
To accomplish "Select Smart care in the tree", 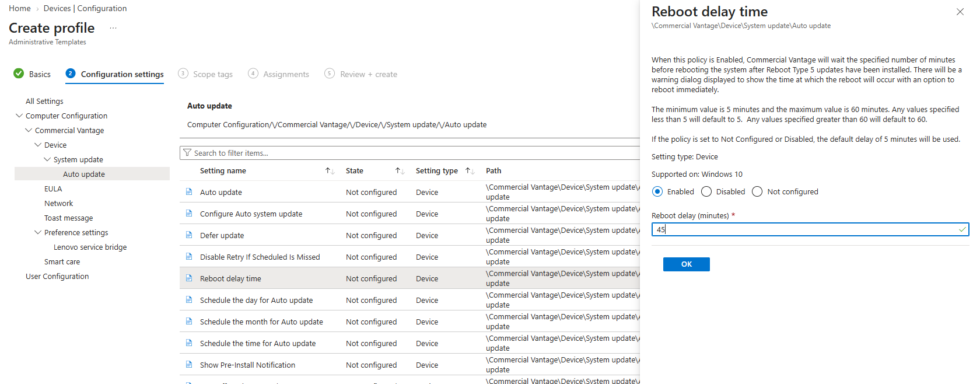I will click(62, 261).
